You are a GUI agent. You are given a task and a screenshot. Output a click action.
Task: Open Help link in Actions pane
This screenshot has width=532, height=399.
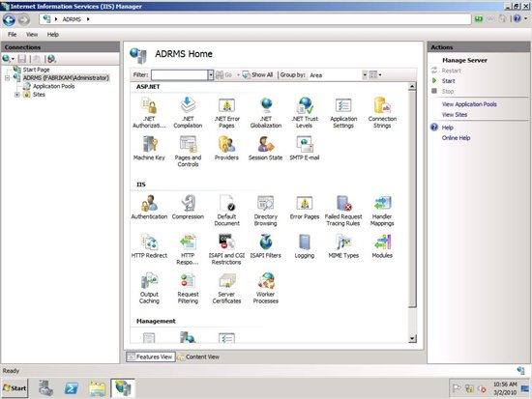pyautogui.click(x=447, y=128)
